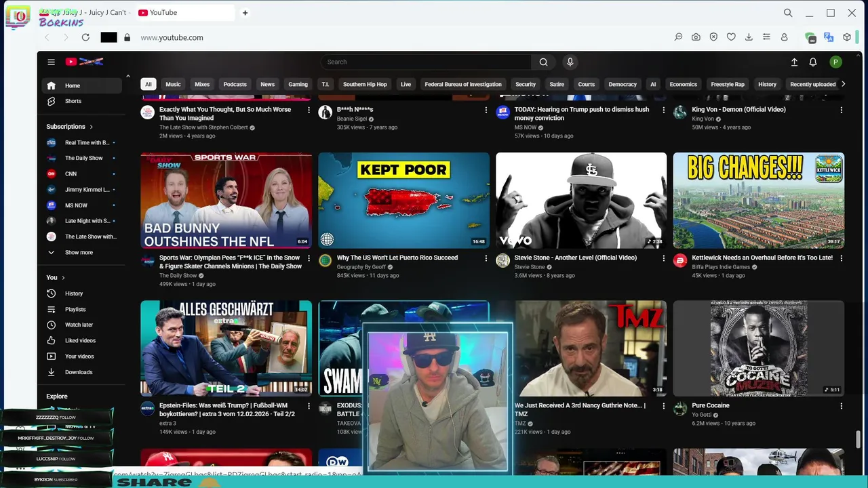Open Yo Gotti channel link
This screenshot has height=488, width=868.
pos(702,415)
